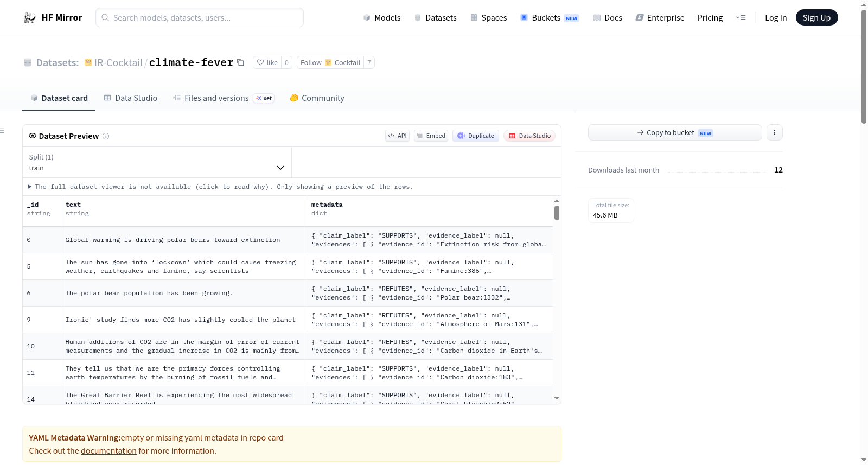868x465 pixels.
Task: Click the Embed viewer button
Action: (431, 136)
